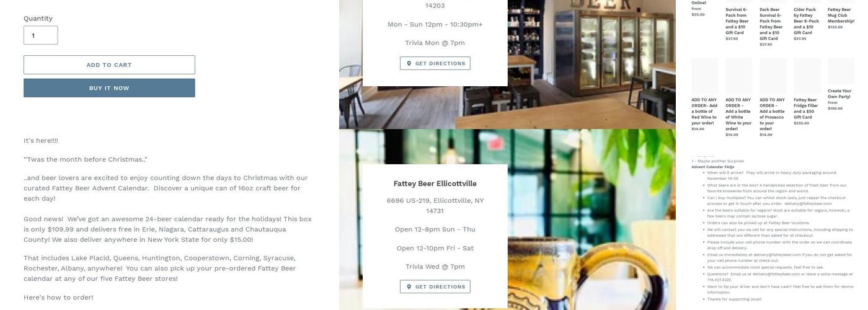
Task: Open Cider Pack by Fattey Beer 8-Pack link
Action: [807, 21]
